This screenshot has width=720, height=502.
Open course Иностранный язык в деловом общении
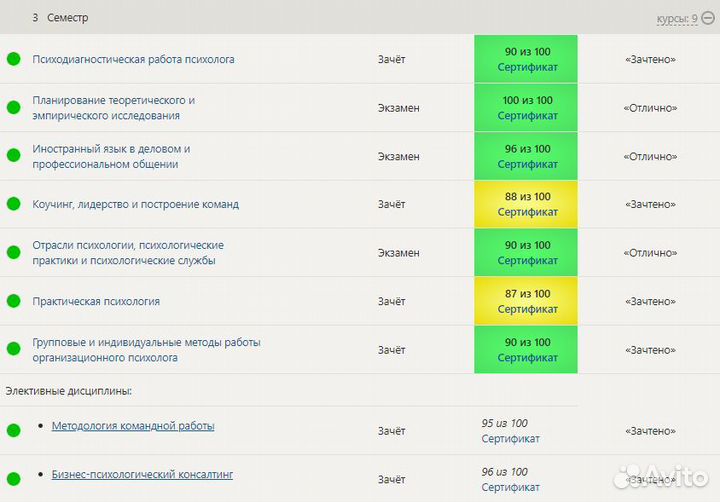[x=111, y=157]
